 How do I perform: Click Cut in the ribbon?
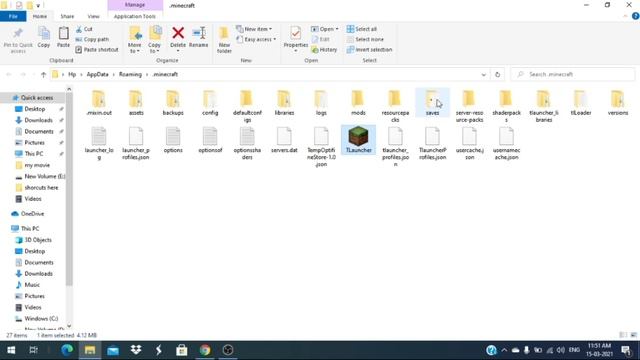84,29
